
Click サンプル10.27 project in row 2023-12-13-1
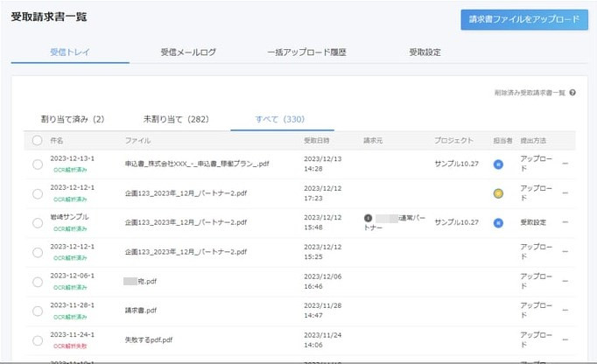[x=457, y=164]
